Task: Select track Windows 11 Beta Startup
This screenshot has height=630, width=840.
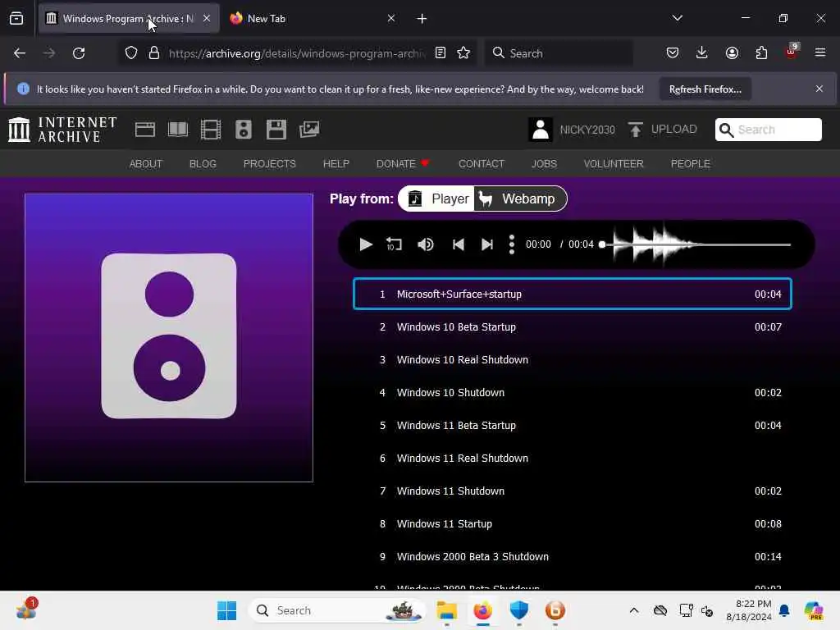Action: point(572,426)
